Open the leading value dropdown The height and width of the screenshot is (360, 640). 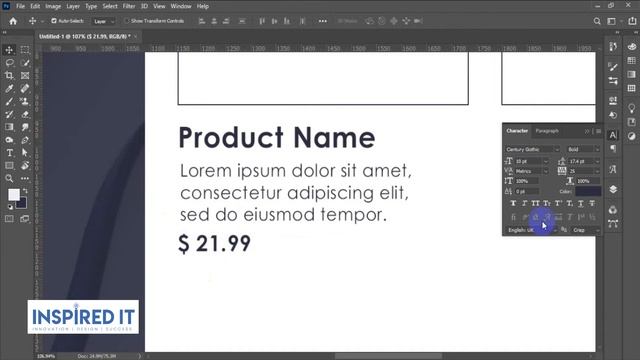click(x=597, y=162)
